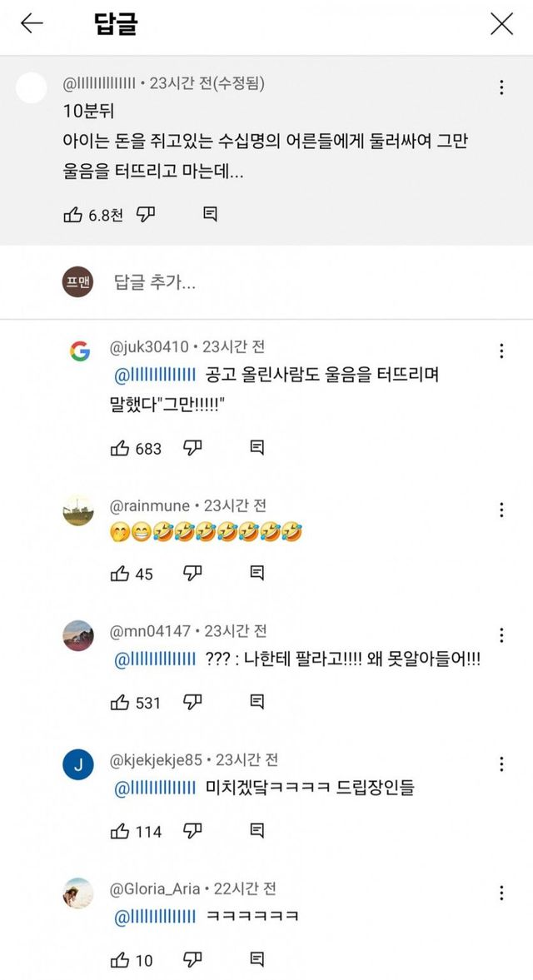Open more options for @rainmune's reply
533x980 pixels.
point(501,510)
